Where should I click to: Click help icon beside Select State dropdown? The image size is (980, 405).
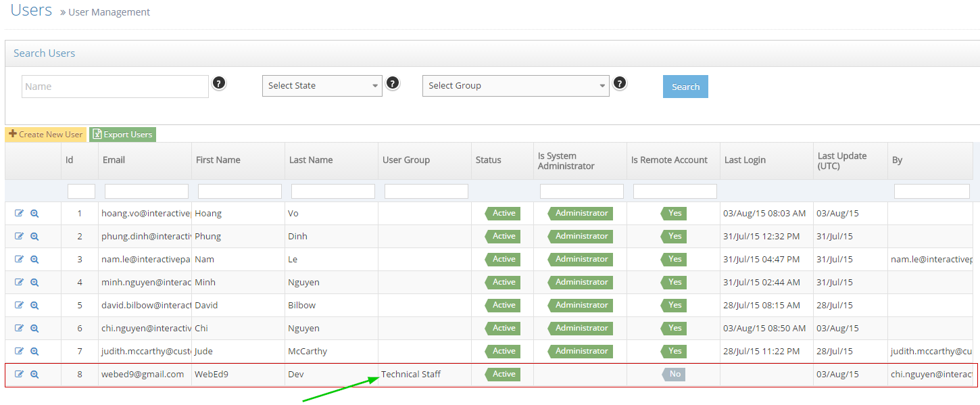click(393, 83)
